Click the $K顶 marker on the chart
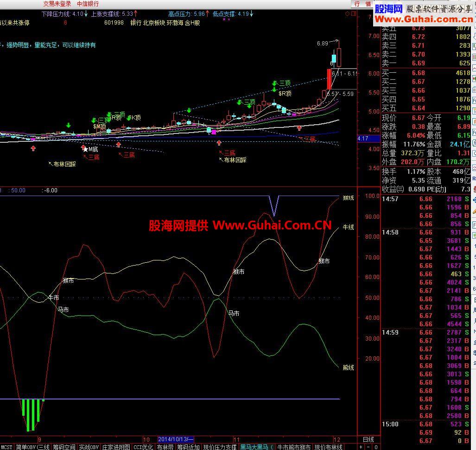Screen dimensions: 476x450 point(134,117)
